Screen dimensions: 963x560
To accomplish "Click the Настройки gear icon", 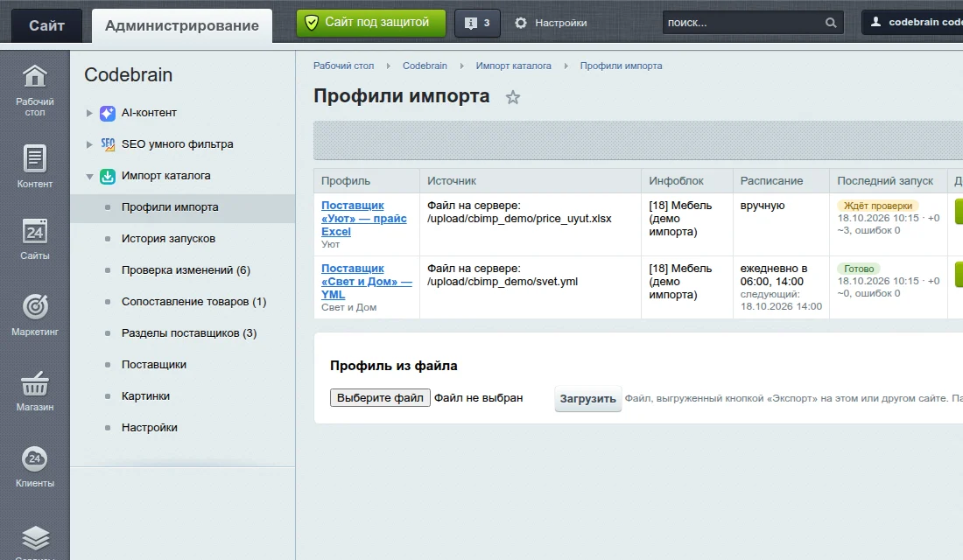I will 521,23.
